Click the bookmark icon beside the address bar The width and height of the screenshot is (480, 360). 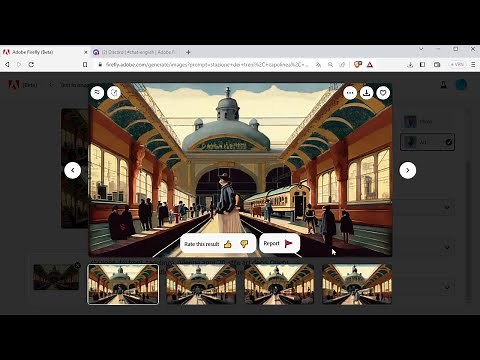[85, 65]
